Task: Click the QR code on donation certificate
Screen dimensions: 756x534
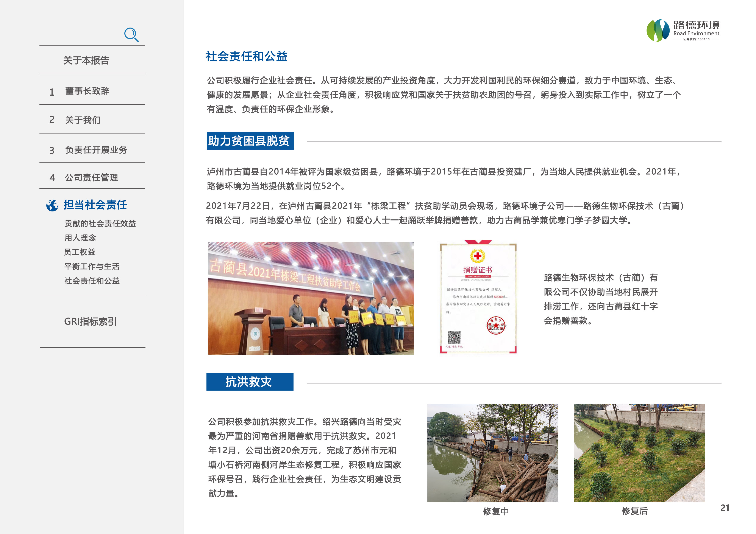Action: coord(454,337)
